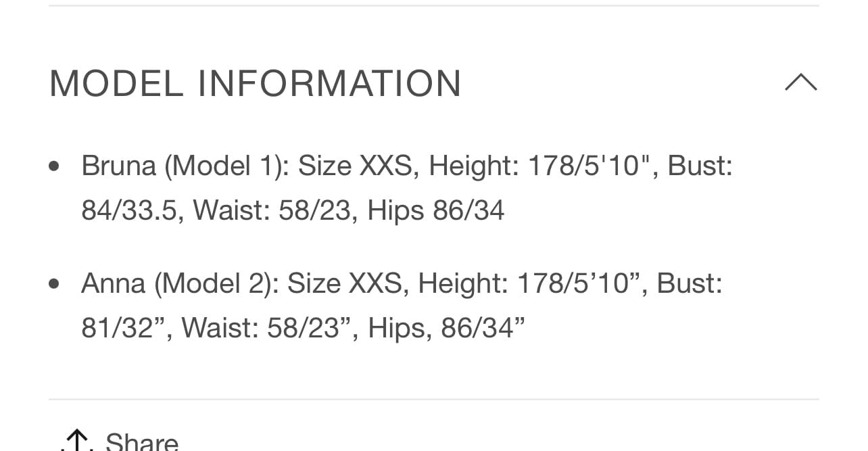Screen dimensions: 868x451
Task: Tap Bruna's Hips 86/34 measurement
Action: [436, 210]
